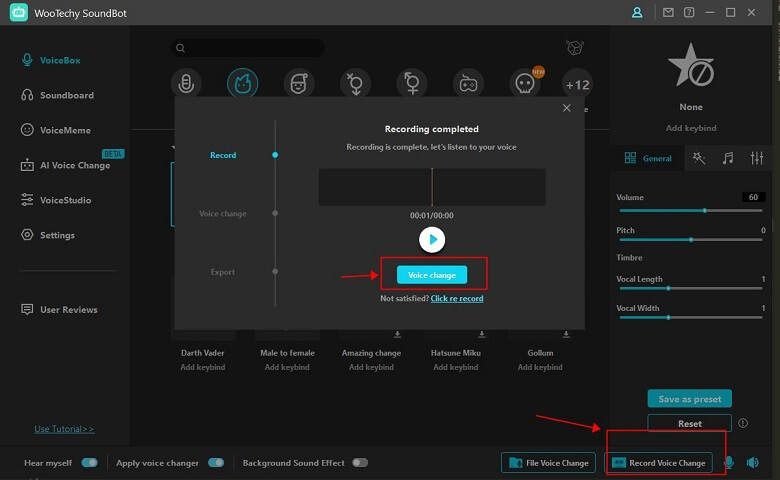Screen dimensions: 780x480
Task: Open AI Voice Change section
Action: tap(65, 165)
